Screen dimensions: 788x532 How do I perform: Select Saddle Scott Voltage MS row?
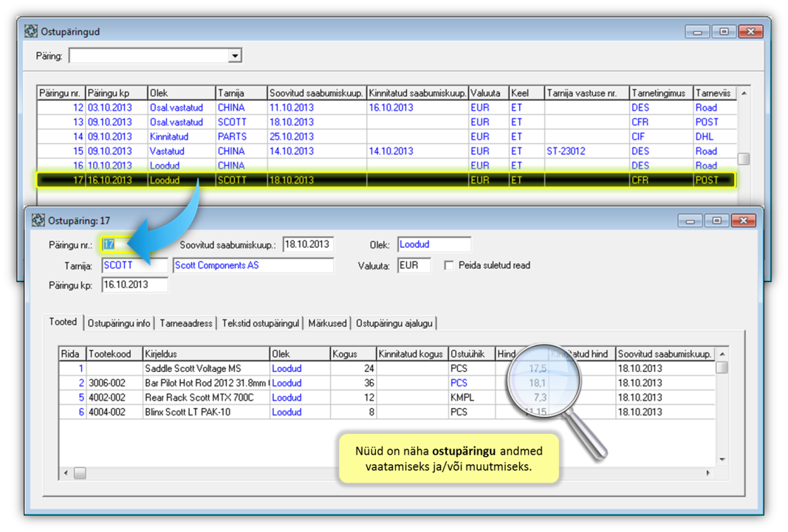(386, 368)
